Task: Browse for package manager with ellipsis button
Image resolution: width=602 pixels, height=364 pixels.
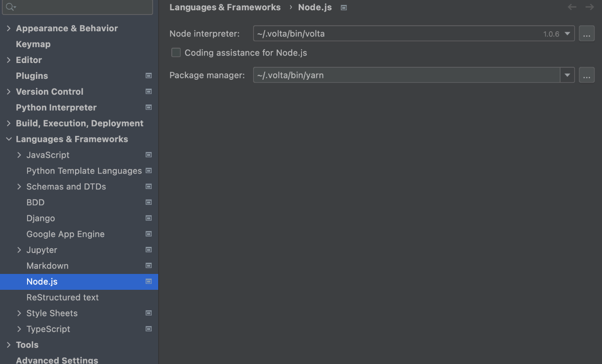Action: pos(587,75)
